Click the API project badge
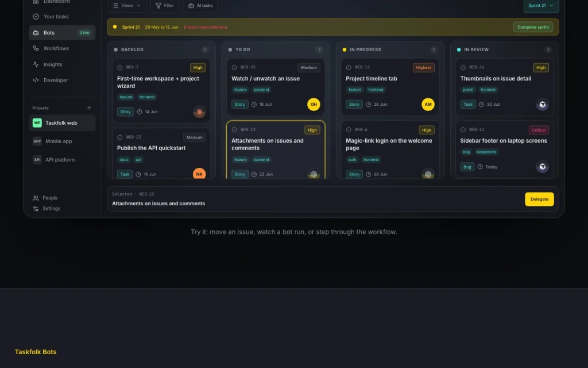Screen dimensions: 588x368 (x=37, y=160)
